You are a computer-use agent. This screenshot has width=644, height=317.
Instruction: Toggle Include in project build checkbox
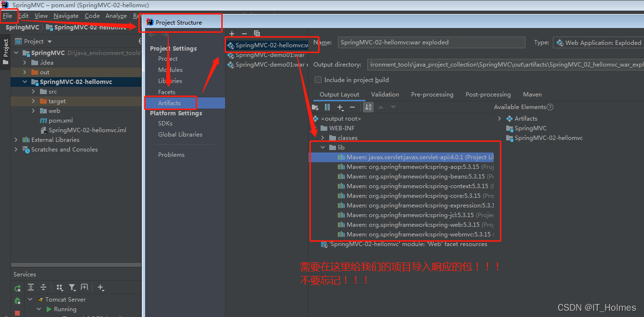[x=318, y=80]
